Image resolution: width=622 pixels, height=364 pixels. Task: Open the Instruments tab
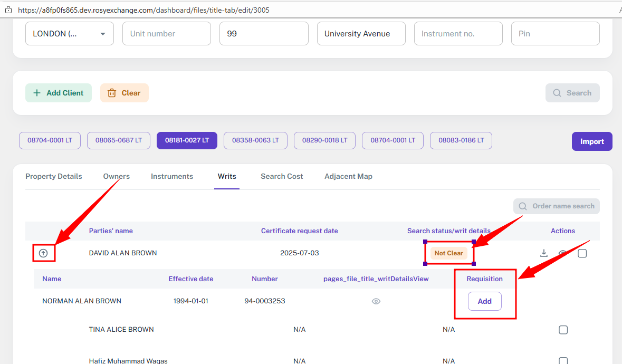point(172,176)
